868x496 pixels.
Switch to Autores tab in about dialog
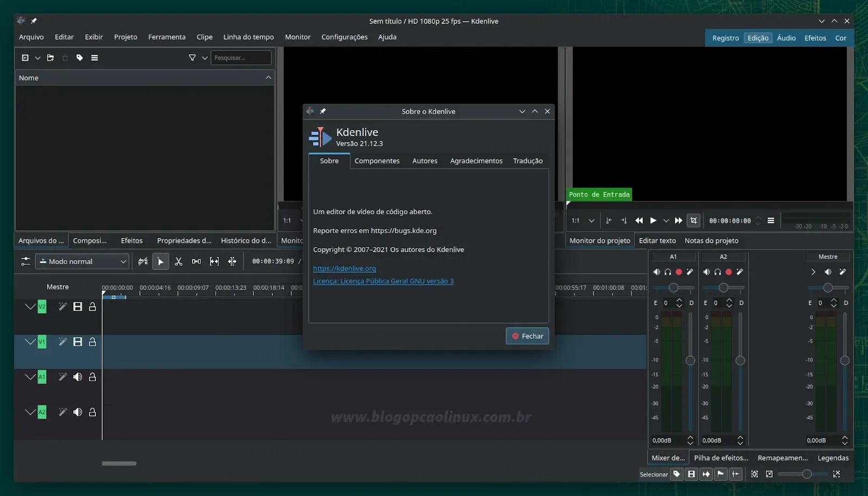(425, 161)
